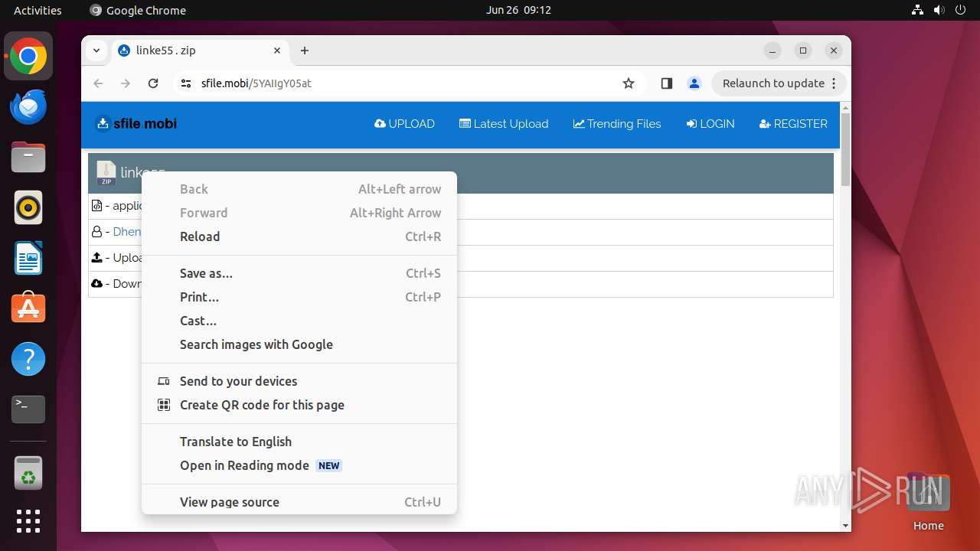Open the Relaunch to update menu
The height and width of the screenshot is (551, 980).
(x=779, y=83)
